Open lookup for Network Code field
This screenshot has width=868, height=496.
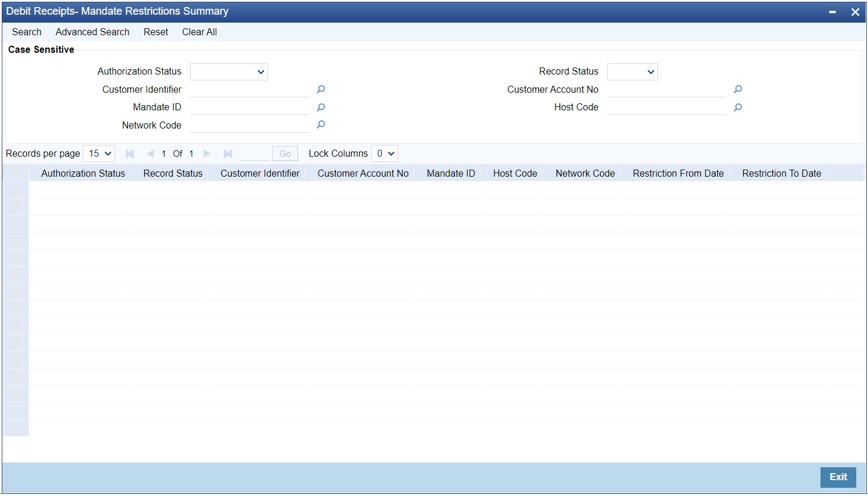pyautogui.click(x=321, y=124)
